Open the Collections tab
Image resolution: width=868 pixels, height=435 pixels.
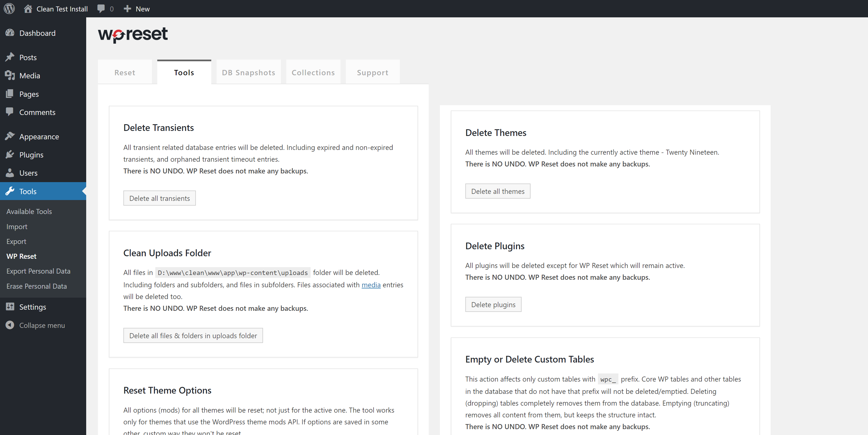(313, 72)
